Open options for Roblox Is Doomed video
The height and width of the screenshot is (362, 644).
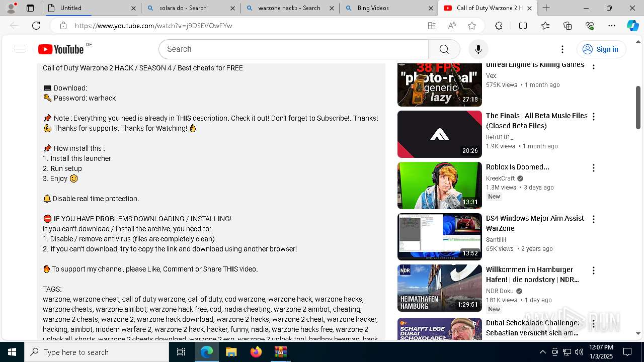(x=594, y=168)
